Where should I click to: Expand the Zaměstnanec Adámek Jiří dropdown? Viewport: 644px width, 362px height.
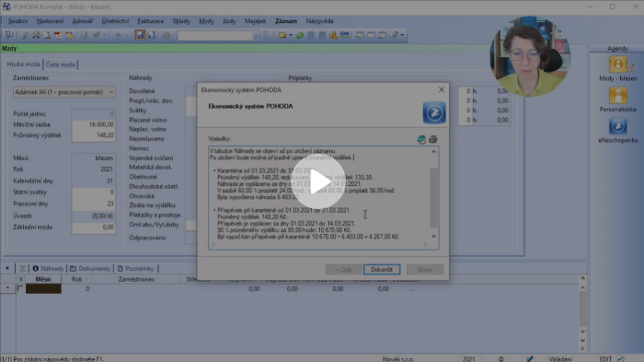coord(111,92)
